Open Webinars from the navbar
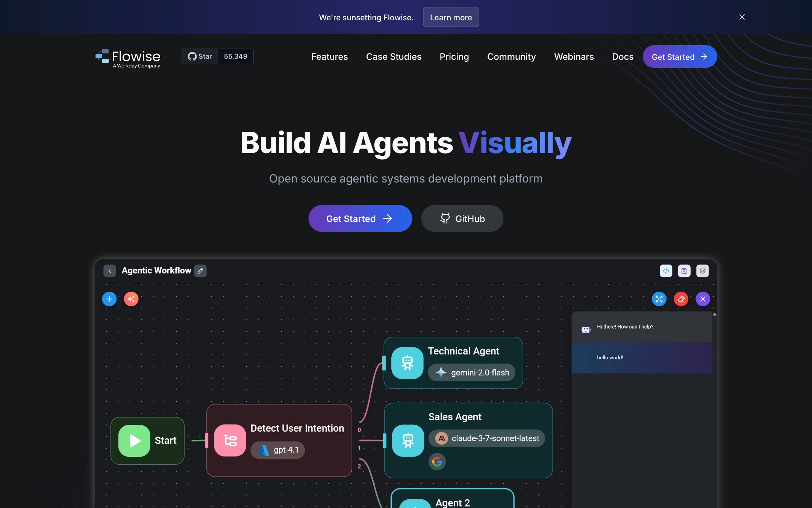The height and width of the screenshot is (508, 812). click(574, 56)
